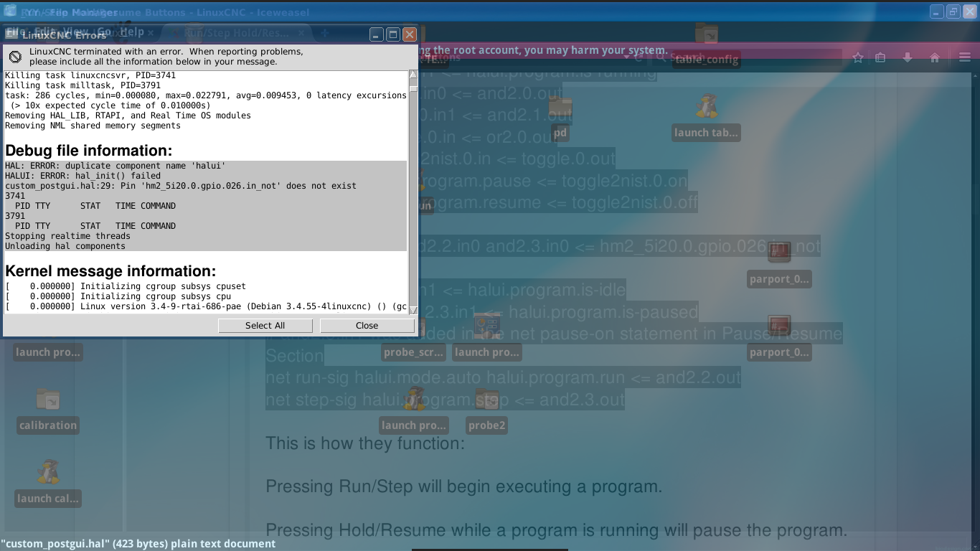Open the probe2 folder icon
This screenshot has height=551, width=980.
pos(487,400)
